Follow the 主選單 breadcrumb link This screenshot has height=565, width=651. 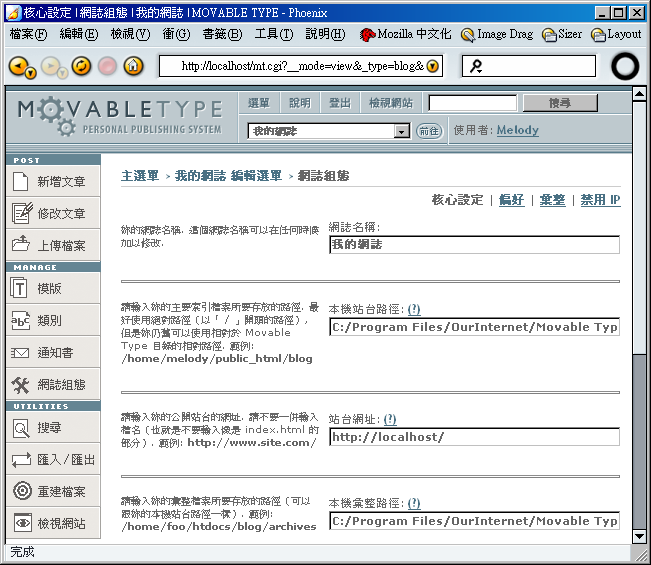click(140, 176)
